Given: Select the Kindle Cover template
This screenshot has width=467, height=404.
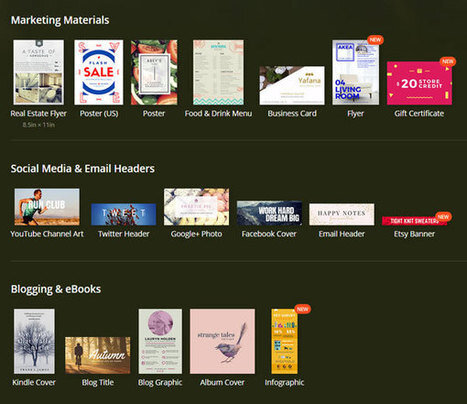Looking at the screenshot, I should point(34,341).
